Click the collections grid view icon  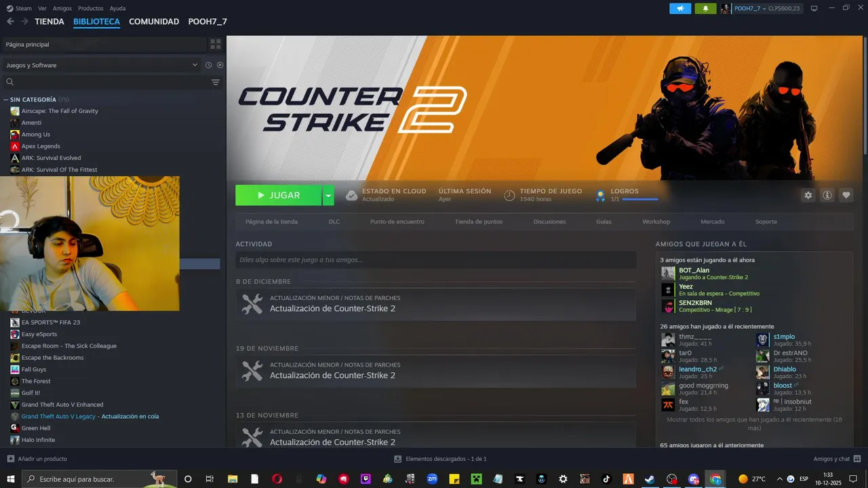216,44
